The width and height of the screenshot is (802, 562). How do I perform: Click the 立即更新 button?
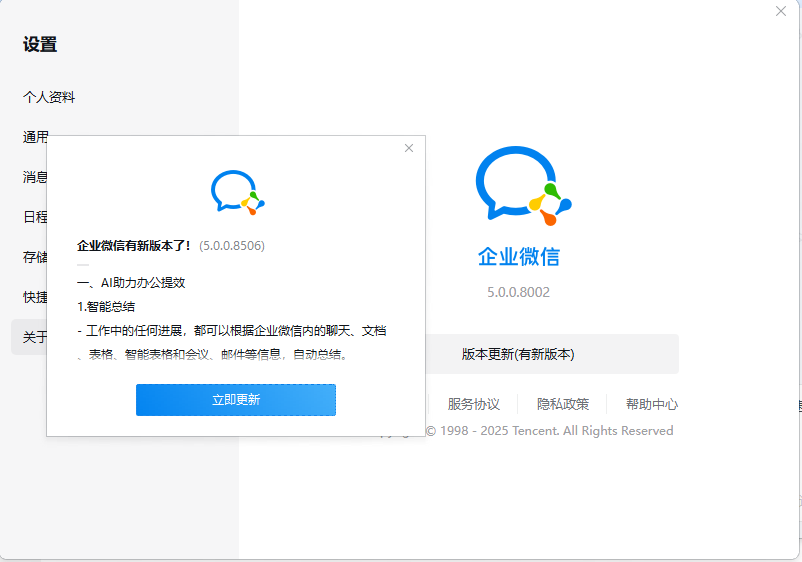pos(236,399)
